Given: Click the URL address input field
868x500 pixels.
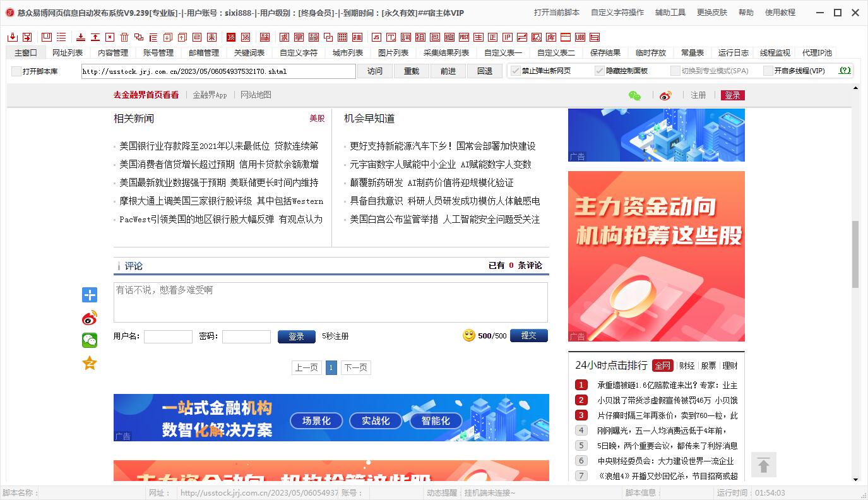Looking at the screenshot, I should tap(218, 71).
